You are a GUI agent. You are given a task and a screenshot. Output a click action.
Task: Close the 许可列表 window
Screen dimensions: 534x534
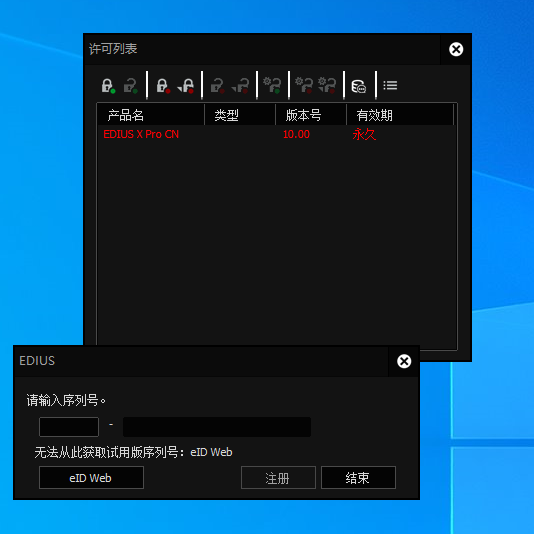pos(456,49)
